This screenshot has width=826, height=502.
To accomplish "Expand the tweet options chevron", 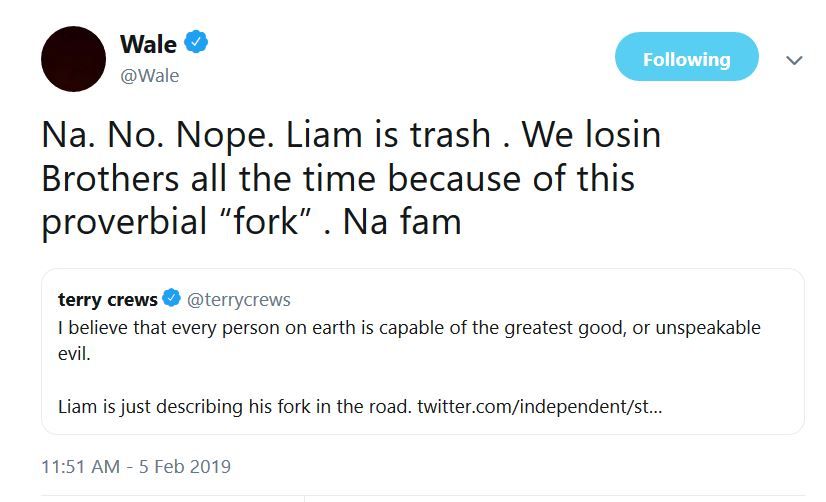I will (x=794, y=60).
